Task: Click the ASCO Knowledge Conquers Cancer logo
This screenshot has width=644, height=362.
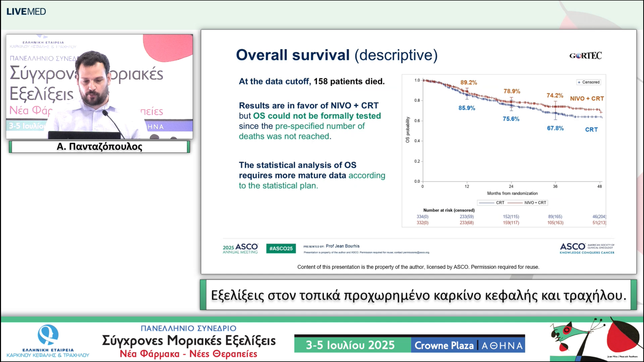Action: (x=587, y=248)
